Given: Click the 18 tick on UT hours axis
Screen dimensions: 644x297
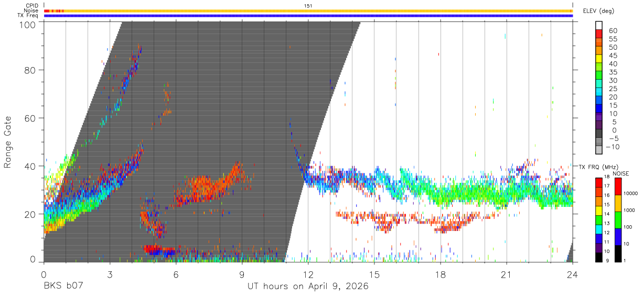Looking at the screenshot, I should coord(441,274).
